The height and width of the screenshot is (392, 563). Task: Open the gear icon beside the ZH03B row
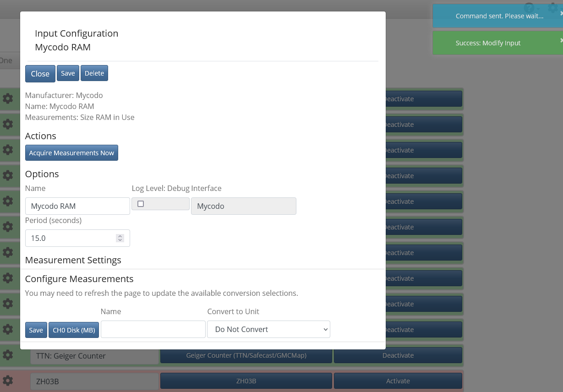pyautogui.click(x=7, y=381)
